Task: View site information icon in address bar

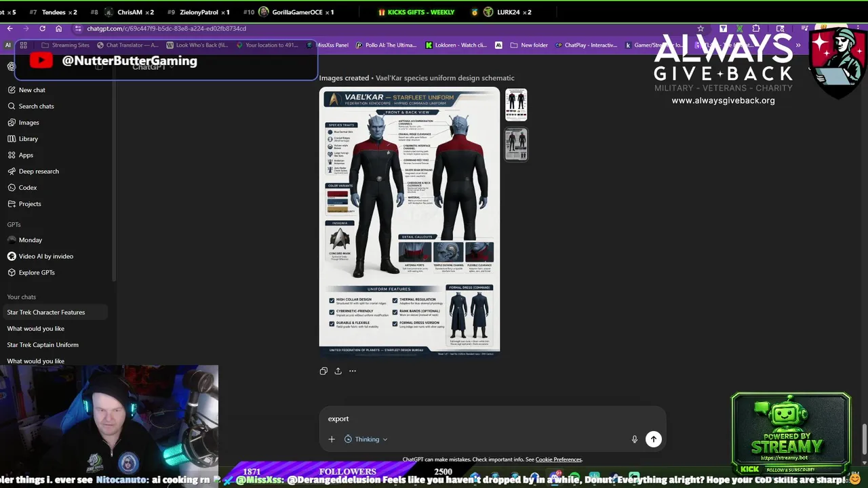Action: pyautogui.click(x=78, y=28)
